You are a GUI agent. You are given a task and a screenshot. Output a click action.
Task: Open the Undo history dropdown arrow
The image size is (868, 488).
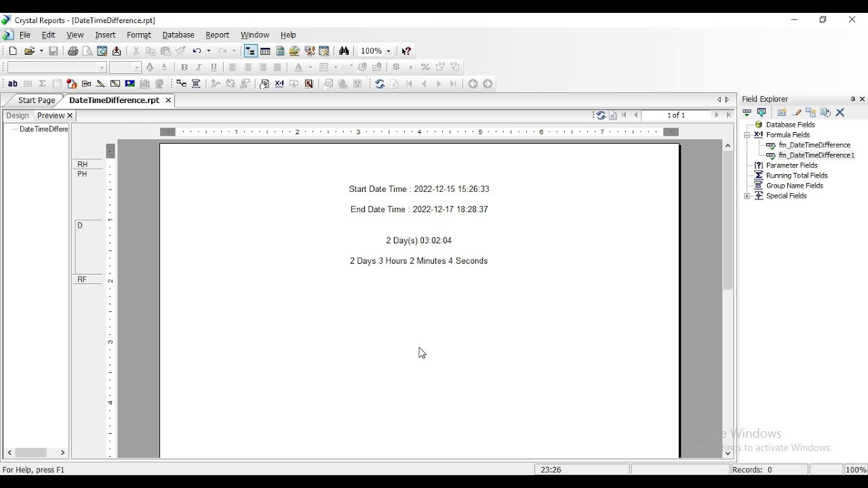[208, 51]
